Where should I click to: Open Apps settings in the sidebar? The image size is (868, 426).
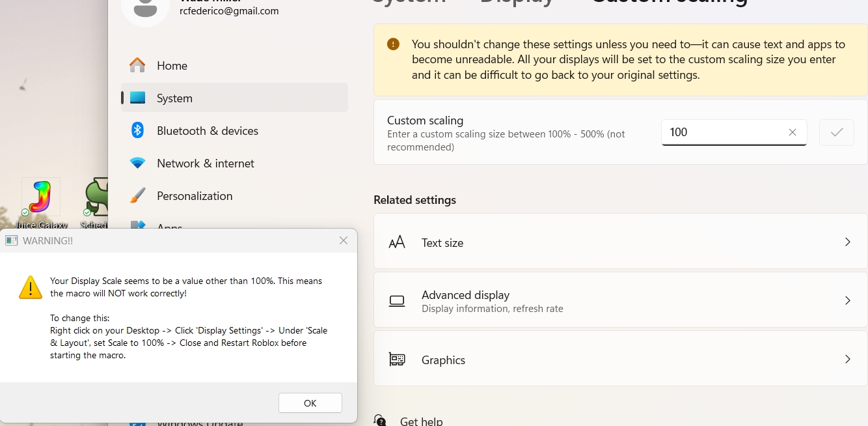169,227
